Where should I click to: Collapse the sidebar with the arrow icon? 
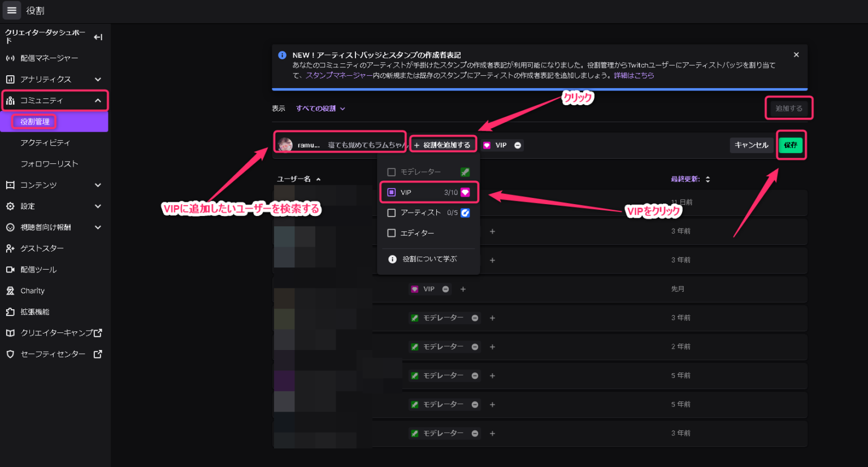(97, 37)
